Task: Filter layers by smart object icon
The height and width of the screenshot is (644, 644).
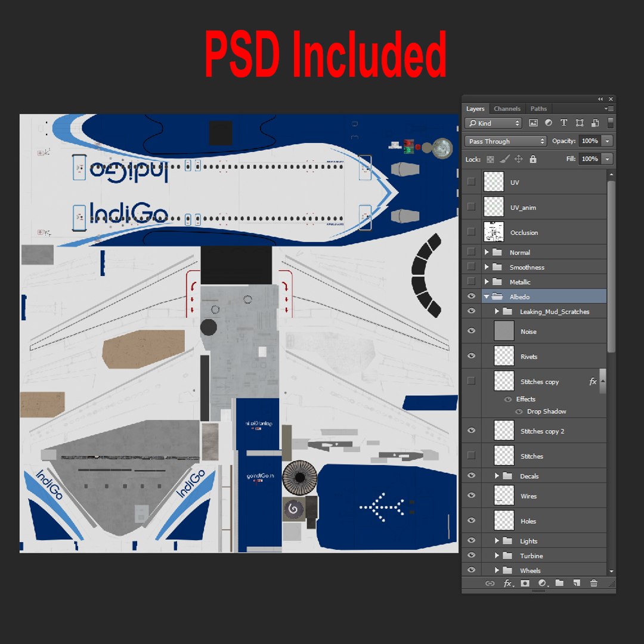Action: (595, 123)
